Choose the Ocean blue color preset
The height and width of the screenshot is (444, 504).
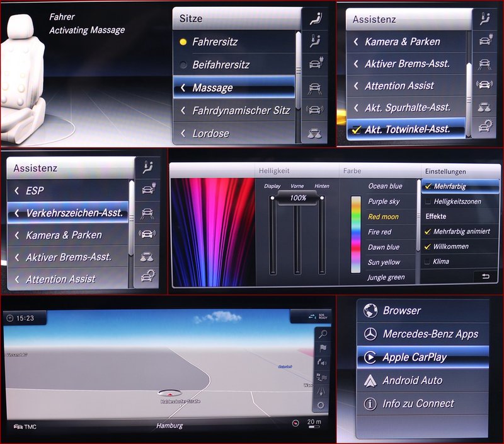click(385, 186)
